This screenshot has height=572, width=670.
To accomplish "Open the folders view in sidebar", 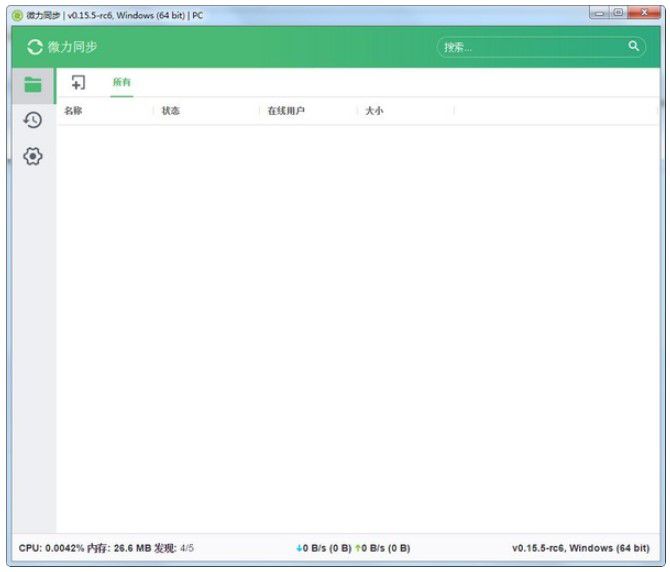I will [33, 85].
